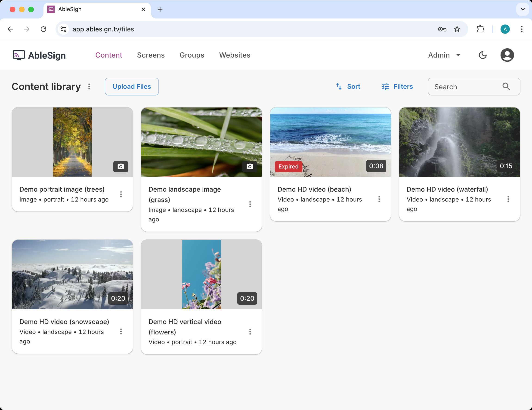The image size is (532, 410).
Task: Open browser extensions puzzle icon
Action: click(480, 29)
